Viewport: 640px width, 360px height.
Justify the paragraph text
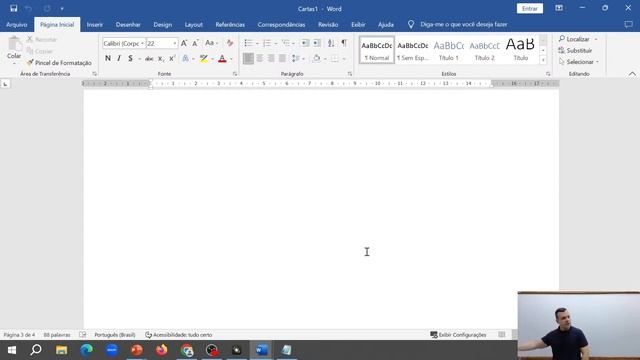point(282,58)
